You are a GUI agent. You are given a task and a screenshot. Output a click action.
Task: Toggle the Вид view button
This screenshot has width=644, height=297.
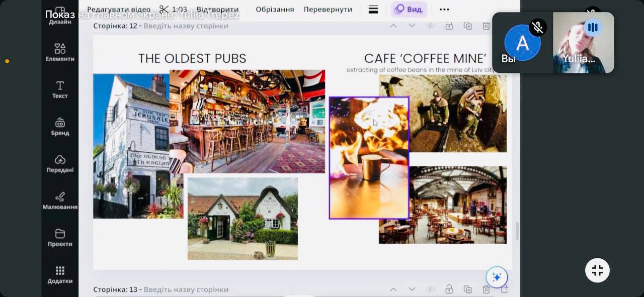point(409,9)
